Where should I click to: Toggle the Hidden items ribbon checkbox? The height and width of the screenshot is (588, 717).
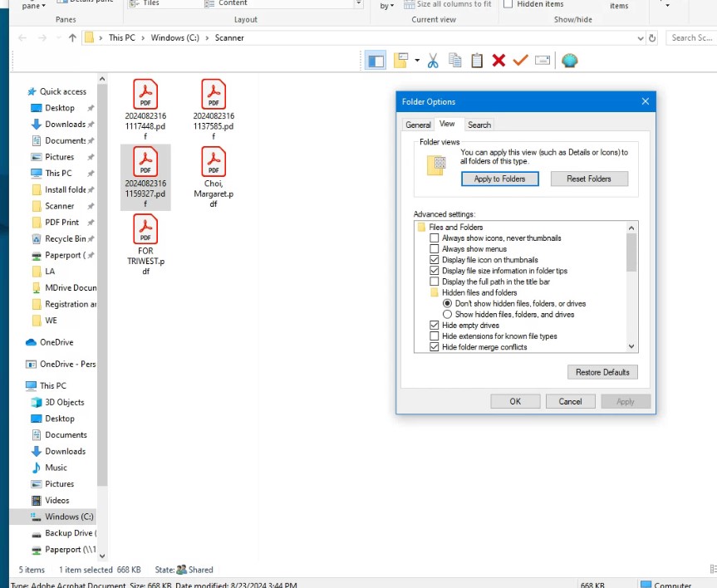coord(508,4)
